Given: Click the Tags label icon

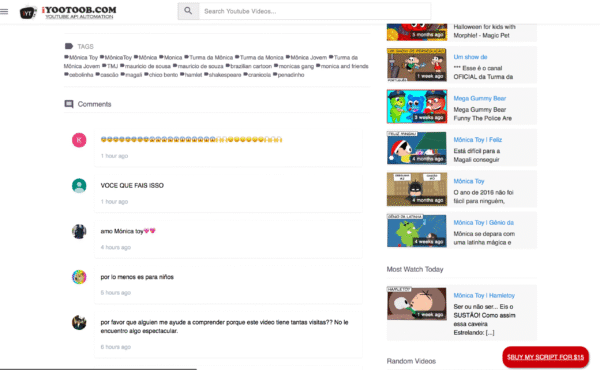Looking at the screenshot, I should tap(68, 46).
